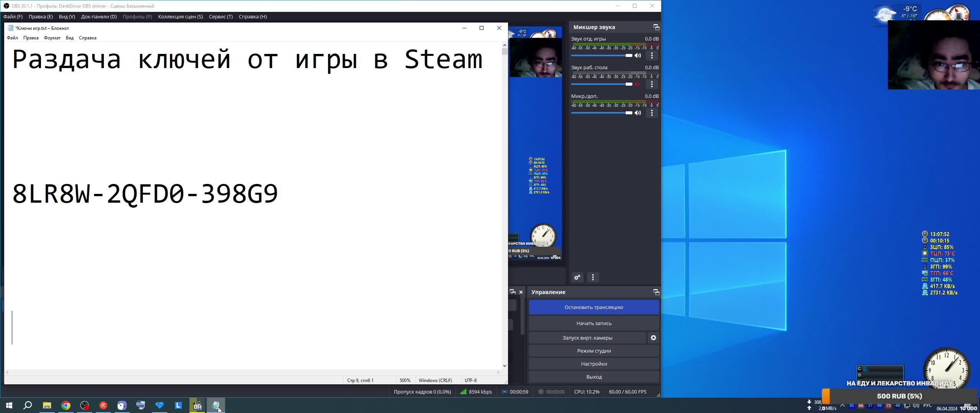Open options menu for Звук отд. игры
Image resolution: width=980 pixels, height=413 pixels.
pyautogui.click(x=652, y=55)
